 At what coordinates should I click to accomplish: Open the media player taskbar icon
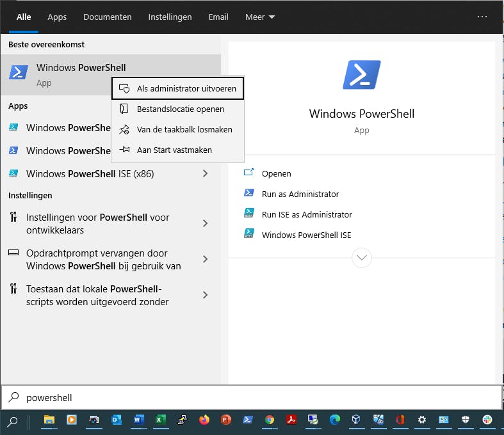click(x=72, y=420)
